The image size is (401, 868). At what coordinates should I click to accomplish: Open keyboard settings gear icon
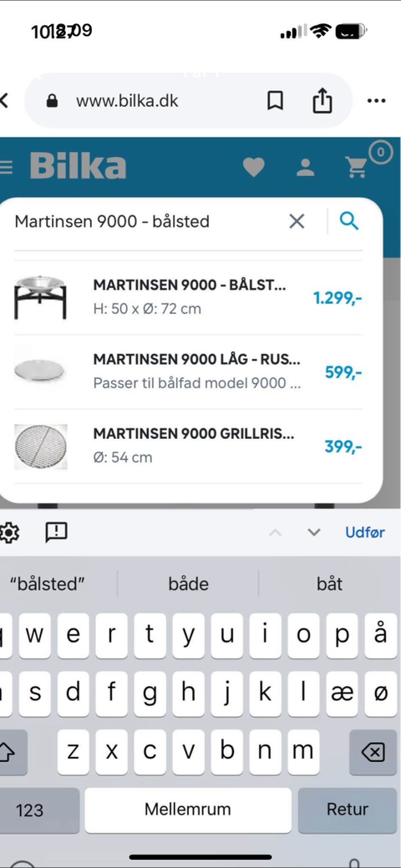coord(9,532)
